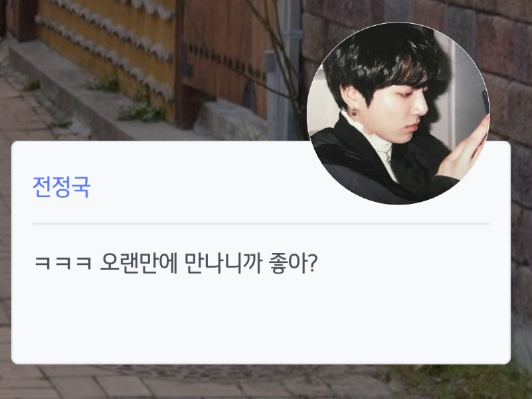Click the divider line under the name
Image resolution: width=532 pixels, height=399 pixels.
(261, 224)
